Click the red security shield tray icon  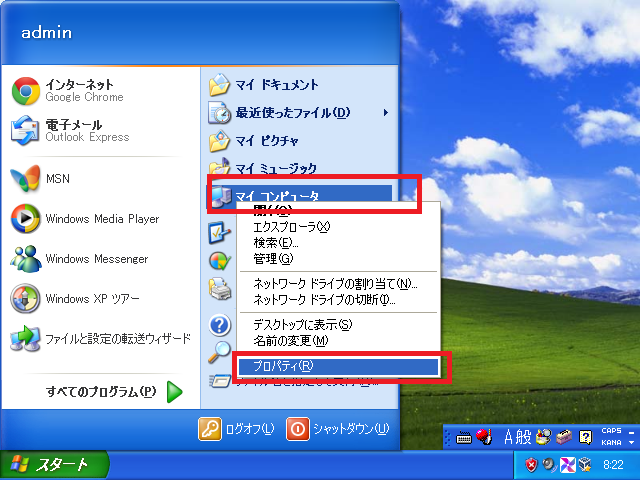pyautogui.click(x=531, y=464)
